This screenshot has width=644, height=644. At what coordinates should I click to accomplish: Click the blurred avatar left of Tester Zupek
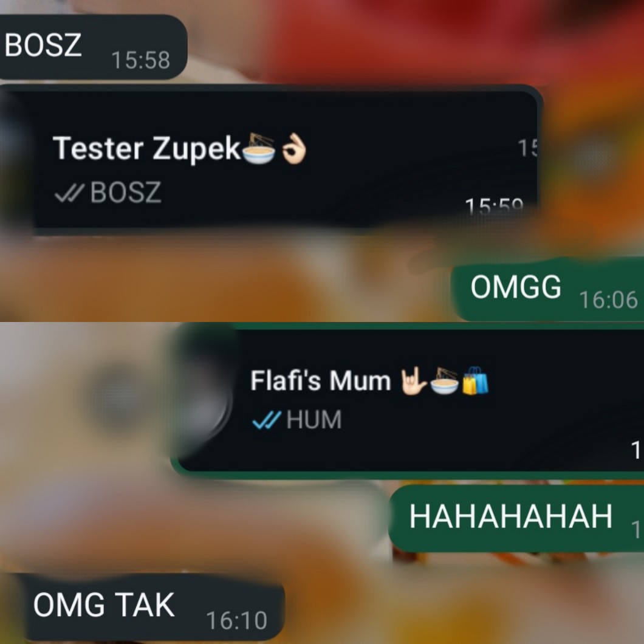[16, 160]
